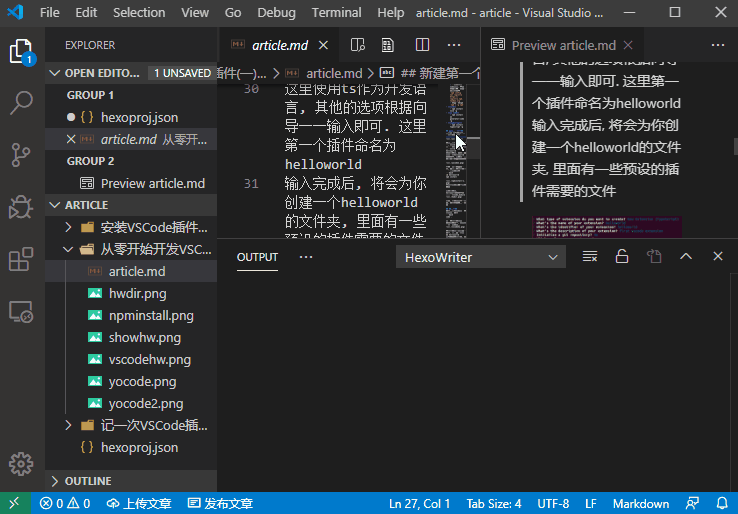Open the Extensions view
The image size is (738, 514).
pos(21,259)
